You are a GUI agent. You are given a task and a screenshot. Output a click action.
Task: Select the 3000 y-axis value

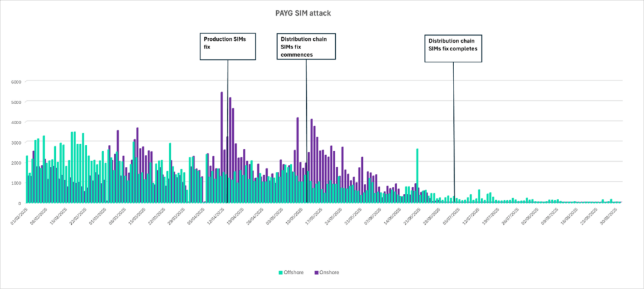pos(15,142)
